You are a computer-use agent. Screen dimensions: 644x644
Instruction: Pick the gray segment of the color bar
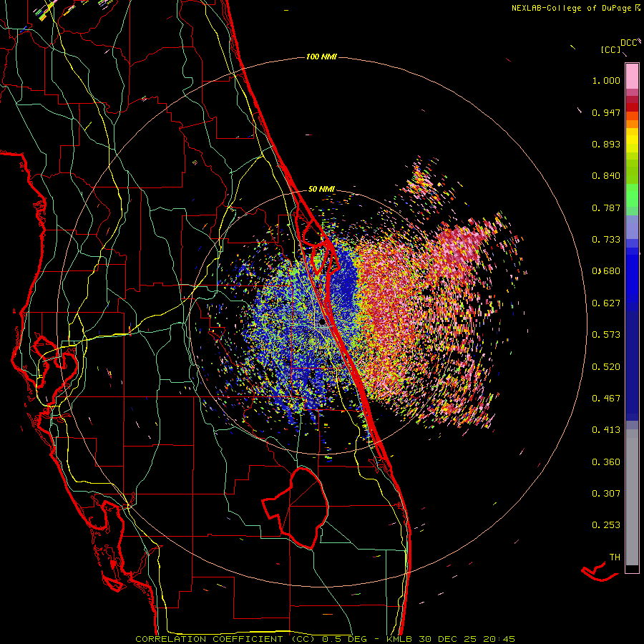pos(632,497)
